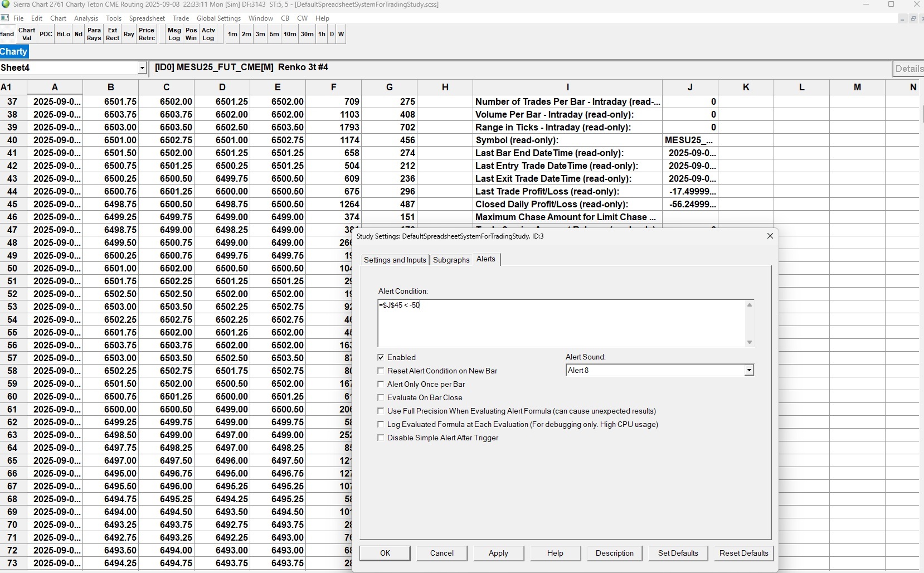This screenshot has height=573, width=924.
Task: Switch to the Subgraphs tab
Action: (x=451, y=260)
